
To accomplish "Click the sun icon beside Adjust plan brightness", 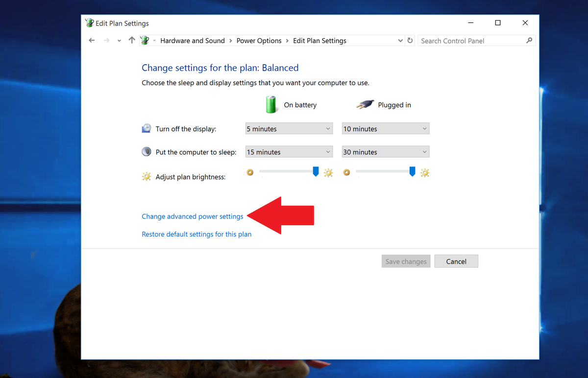I will tap(146, 176).
